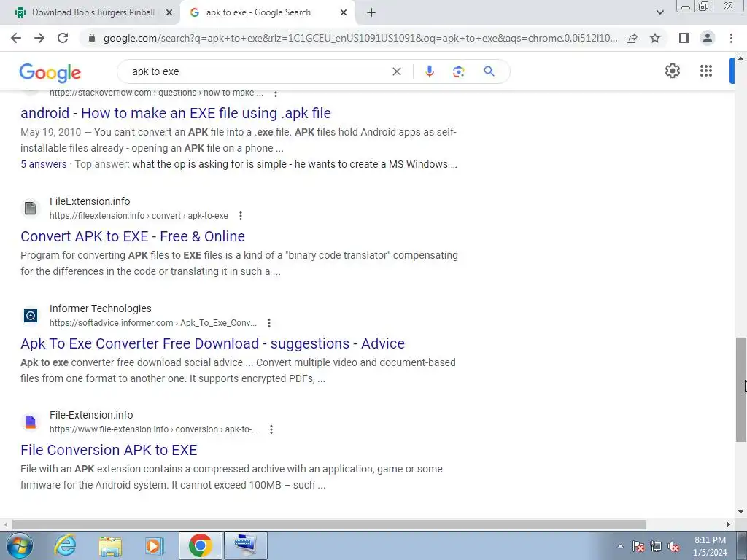The height and width of the screenshot is (560, 747).
Task: Click the softadvice.informer.com URL breadcrumb
Action: [153, 323]
